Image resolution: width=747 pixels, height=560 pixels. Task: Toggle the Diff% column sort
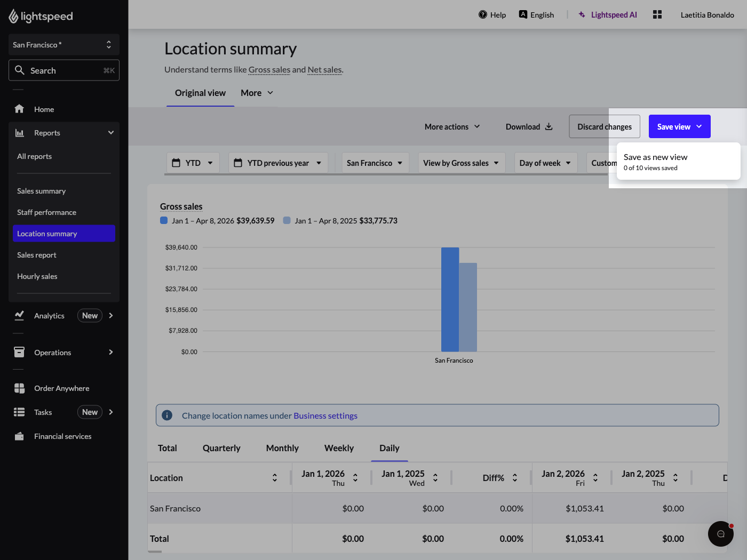pos(514,477)
